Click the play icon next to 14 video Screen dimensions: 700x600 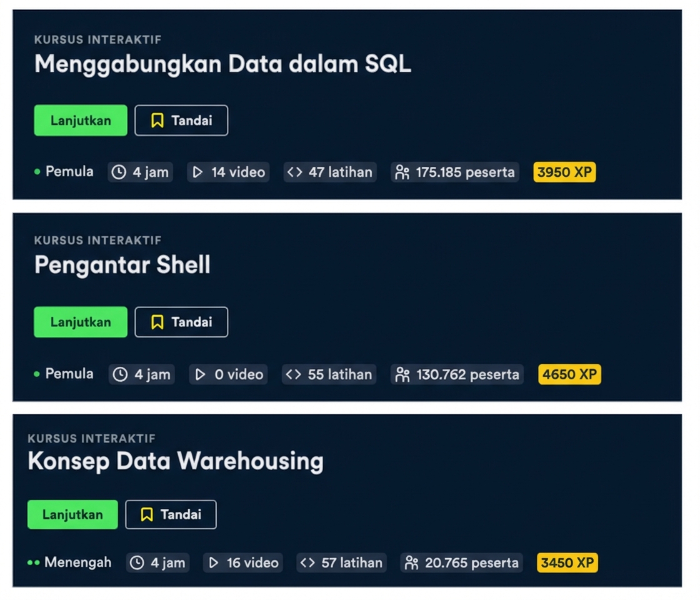pos(200,172)
